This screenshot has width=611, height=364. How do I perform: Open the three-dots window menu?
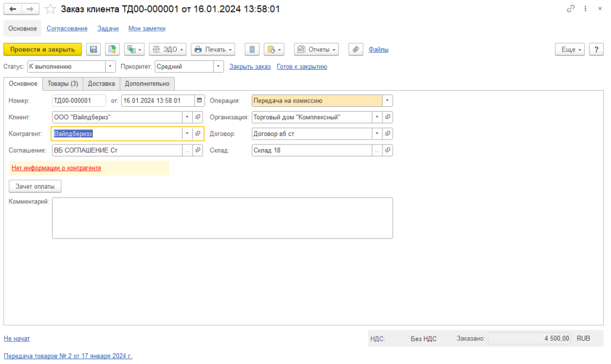(585, 8)
